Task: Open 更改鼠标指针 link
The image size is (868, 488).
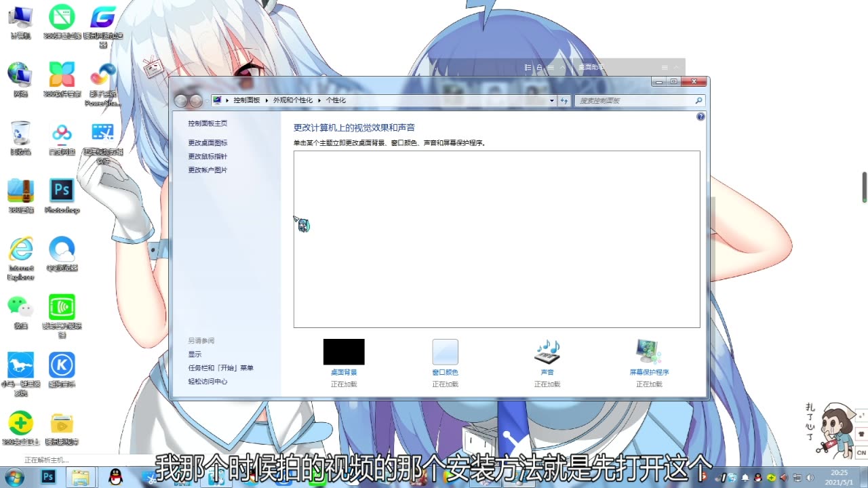Action: tap(208, 157)
